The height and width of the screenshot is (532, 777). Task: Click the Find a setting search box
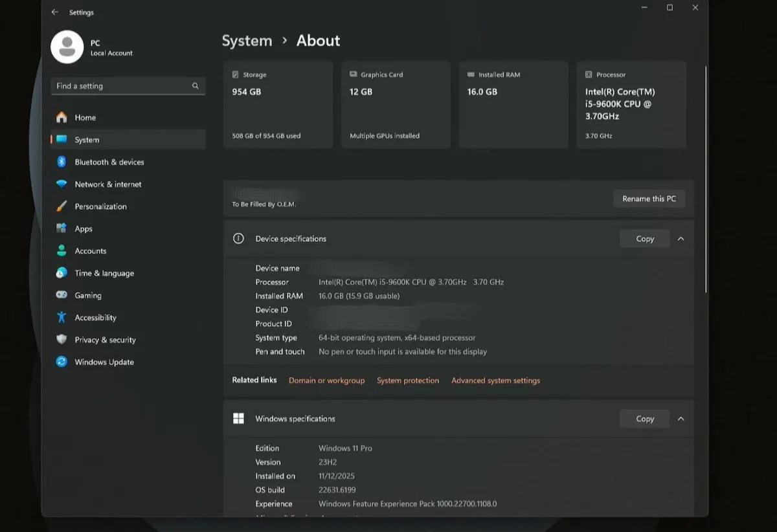coord(123,86)
